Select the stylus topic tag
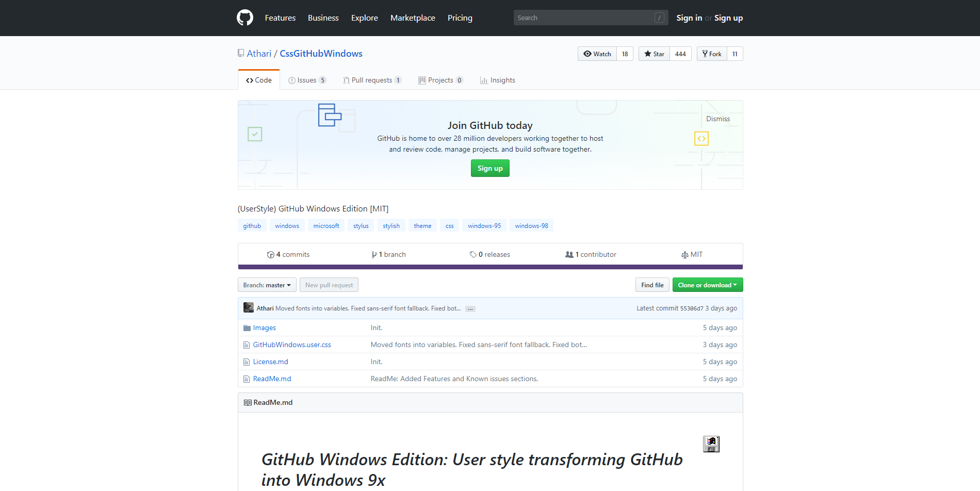The height and width of the screenshot is (491, 980). click(x=361, y=226)
